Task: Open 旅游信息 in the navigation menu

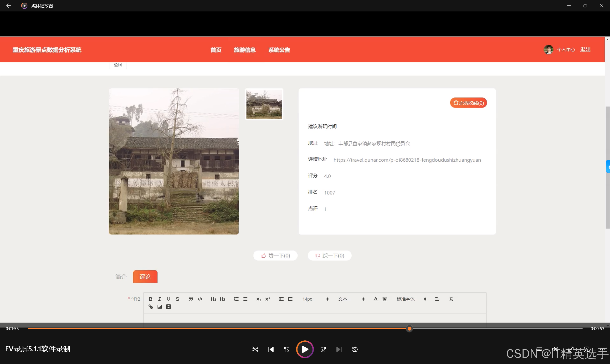Action: 245,50
